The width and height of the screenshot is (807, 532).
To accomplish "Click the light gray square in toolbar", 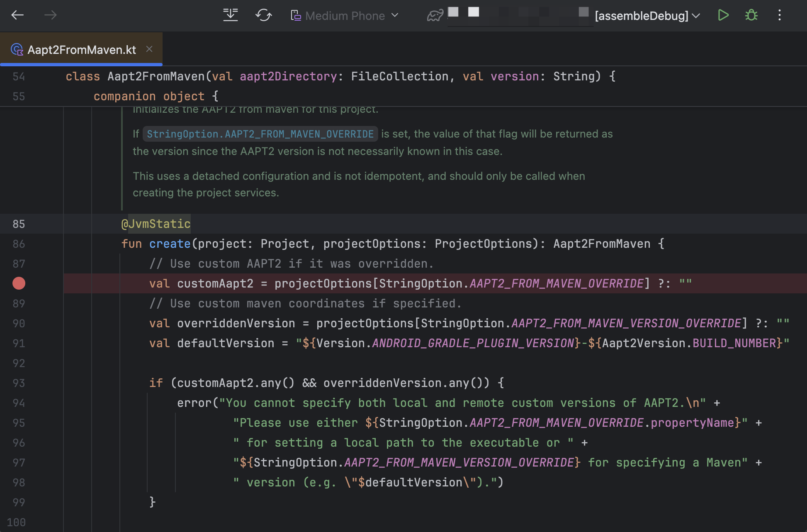I will click(453, 12).
